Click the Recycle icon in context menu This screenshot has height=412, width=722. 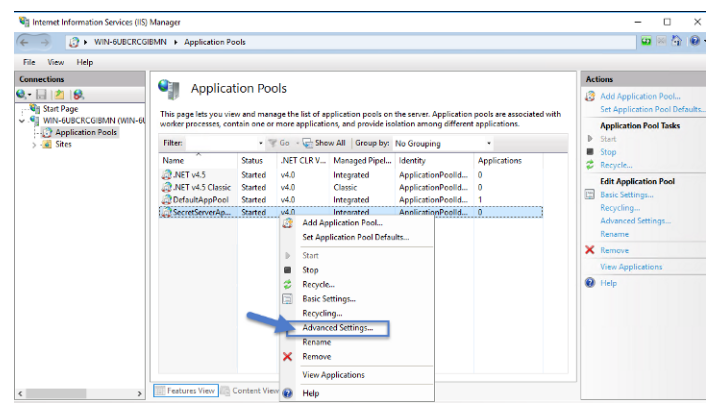click(x=287, y=284)
